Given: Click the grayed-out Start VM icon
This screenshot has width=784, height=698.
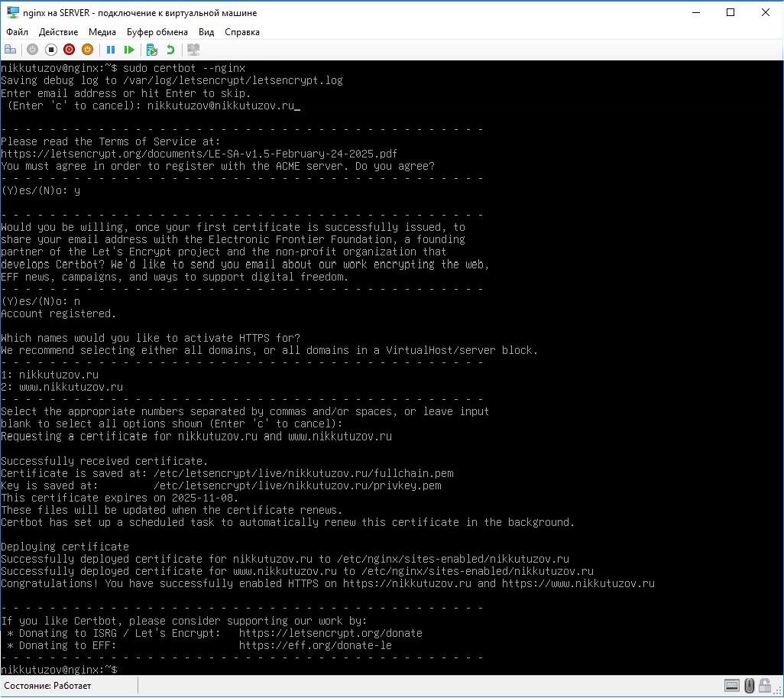Looking at the screenshot, I should (32, 50).
